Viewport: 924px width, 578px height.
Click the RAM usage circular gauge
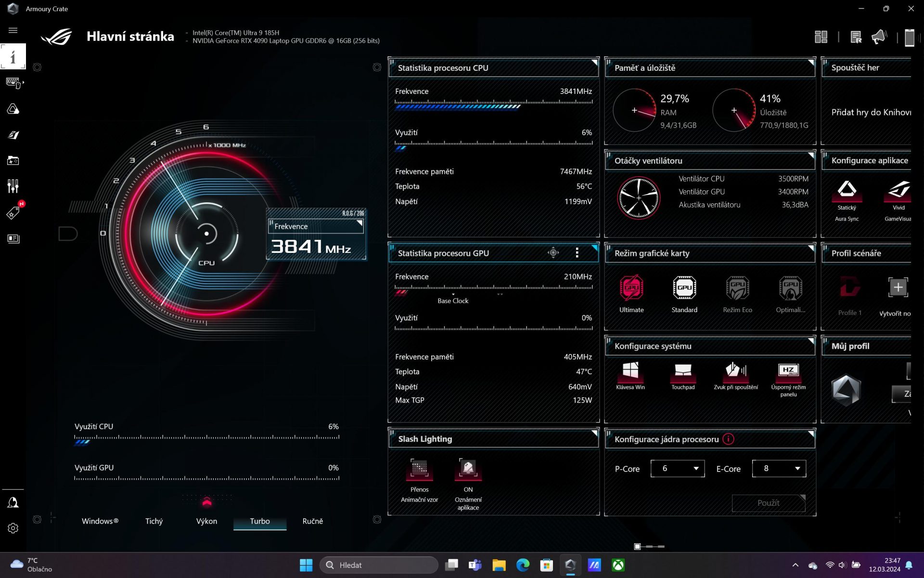[634, 110]
